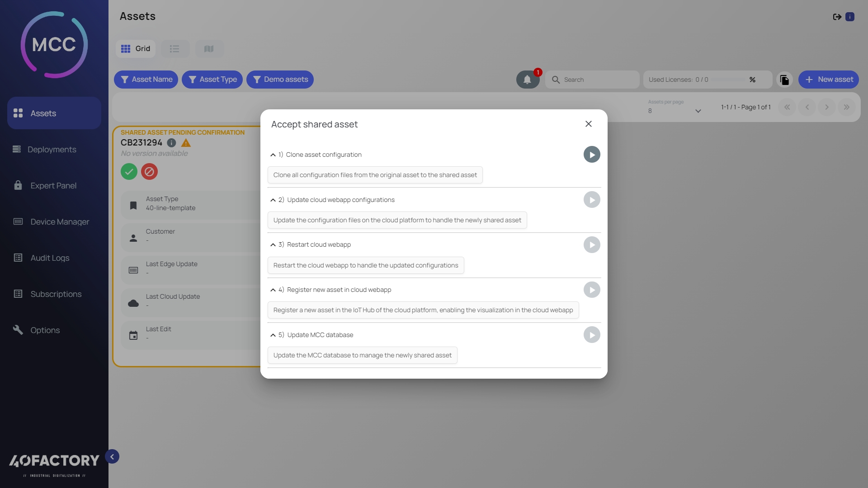
Task: Open info icon next to CB231294
Action: click(x=171, y=143)
